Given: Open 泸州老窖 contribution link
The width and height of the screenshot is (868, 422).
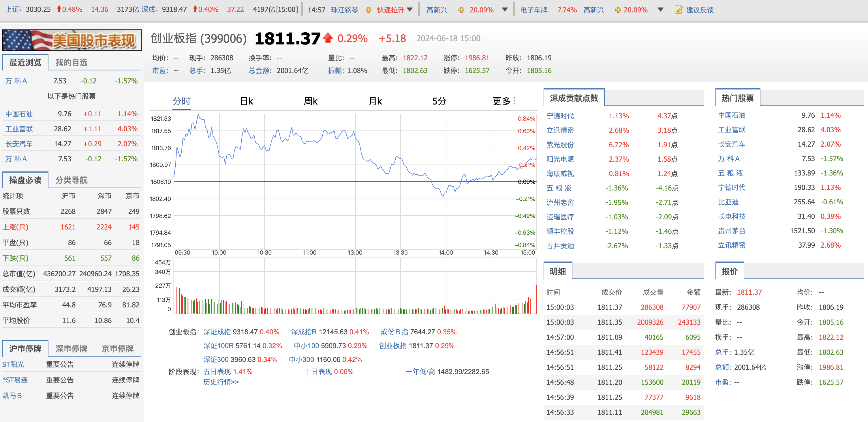Looking at the screenshot, I should point(560,202).
